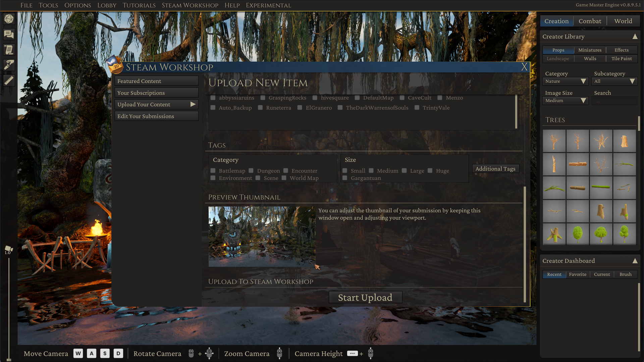
Task: Open Additional Tags
Action: 495,169
